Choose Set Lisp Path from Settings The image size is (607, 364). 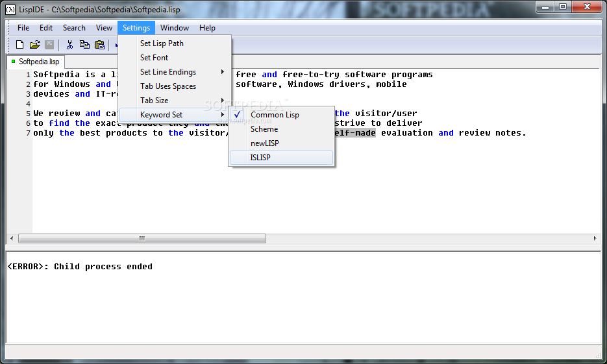coord(175,43)
